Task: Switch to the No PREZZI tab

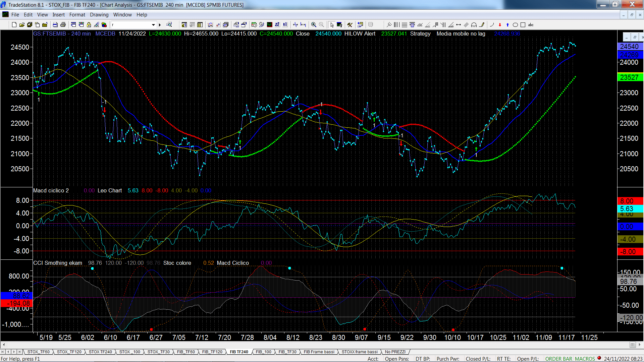Action: click(395, 352)
